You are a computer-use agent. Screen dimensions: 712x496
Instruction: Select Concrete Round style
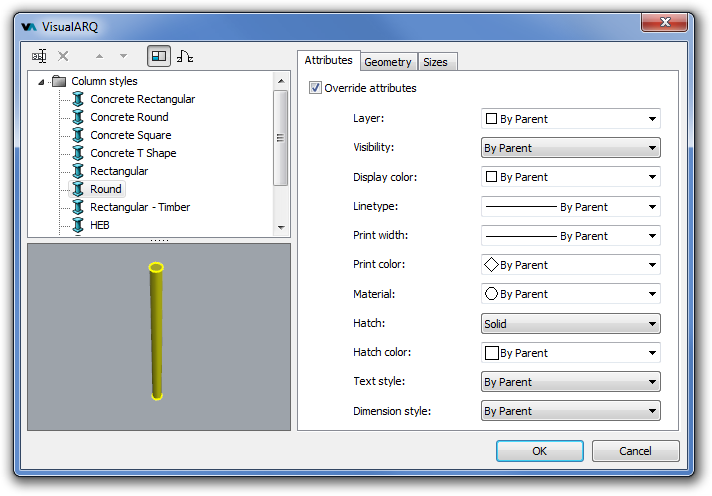(129, 117)
